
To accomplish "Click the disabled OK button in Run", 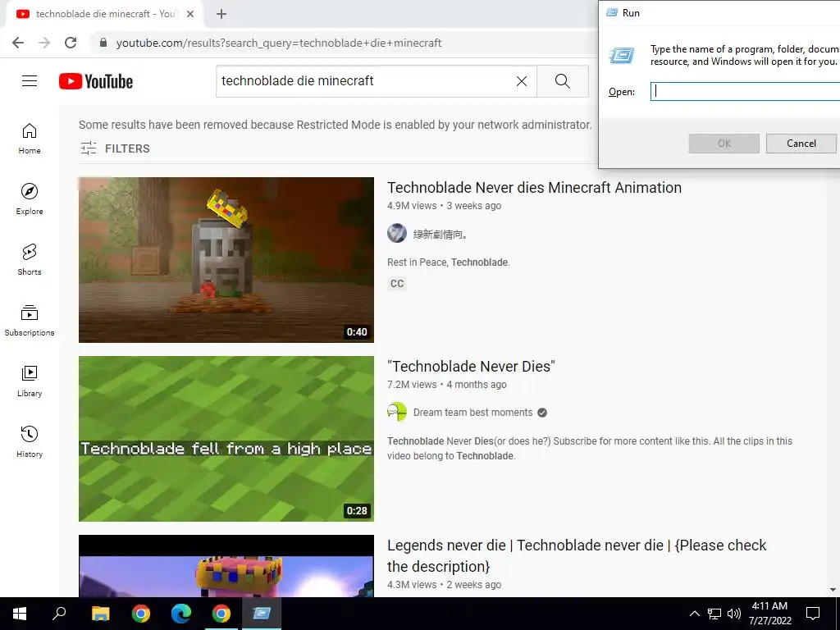I will coord(724,143).
